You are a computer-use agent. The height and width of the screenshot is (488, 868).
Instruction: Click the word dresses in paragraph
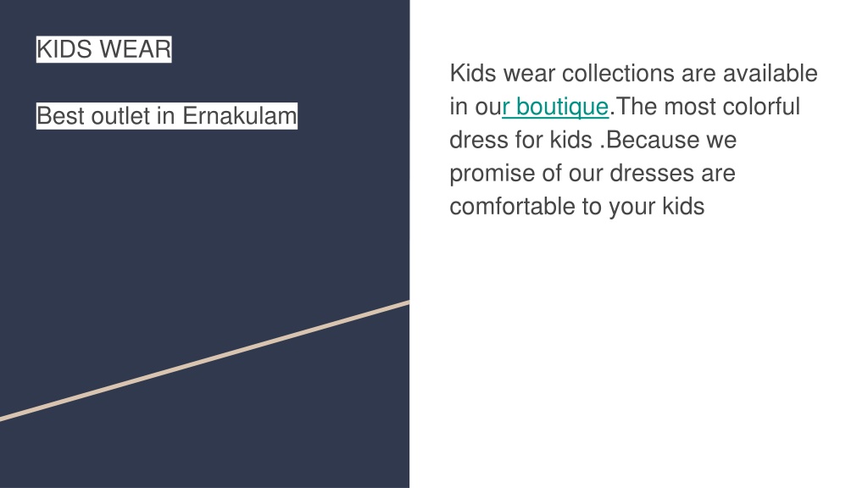[652, 173]
